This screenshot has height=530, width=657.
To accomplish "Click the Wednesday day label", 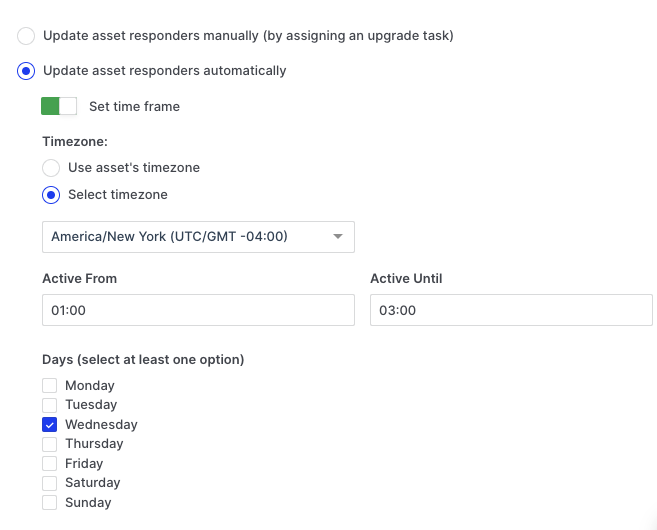I will point(101,425).
